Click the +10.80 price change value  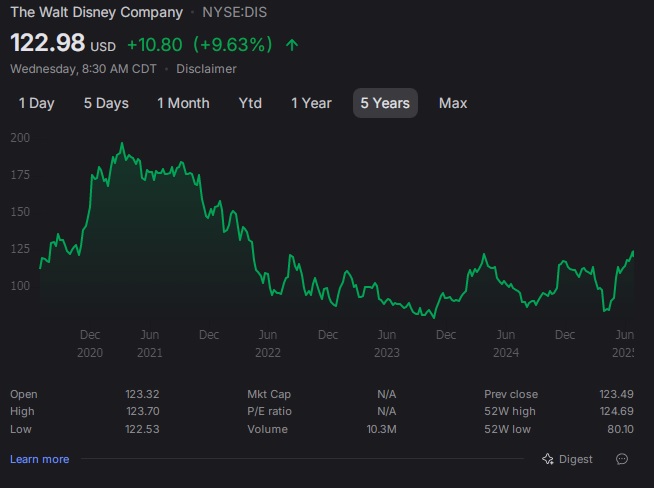tap(155, 45)
